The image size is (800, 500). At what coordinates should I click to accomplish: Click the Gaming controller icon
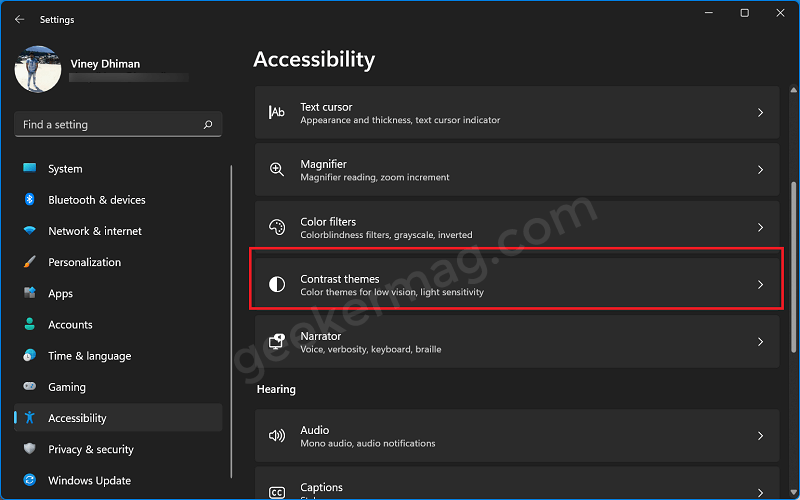(30, 387)
